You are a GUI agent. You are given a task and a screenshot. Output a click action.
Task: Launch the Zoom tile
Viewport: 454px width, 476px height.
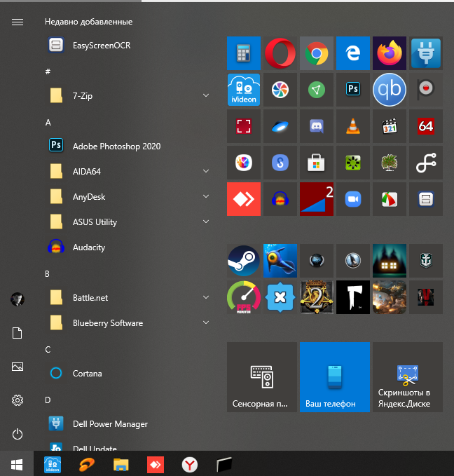click(x=353, y=199)
